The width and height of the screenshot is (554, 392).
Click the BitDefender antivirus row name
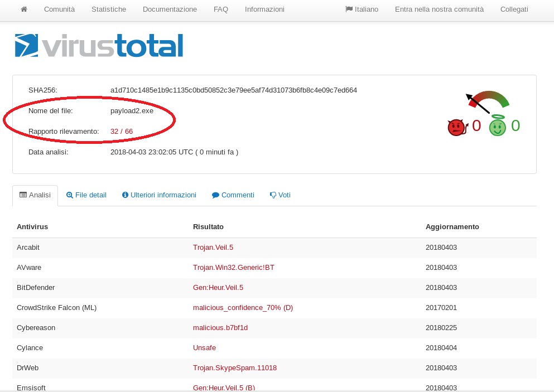click(x=36, y=288)
